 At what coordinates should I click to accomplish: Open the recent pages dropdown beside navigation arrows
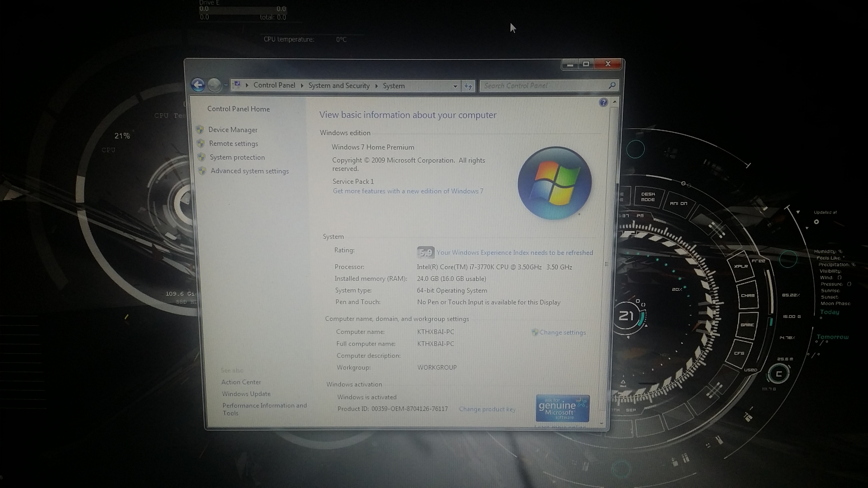(x=226, y=85)
